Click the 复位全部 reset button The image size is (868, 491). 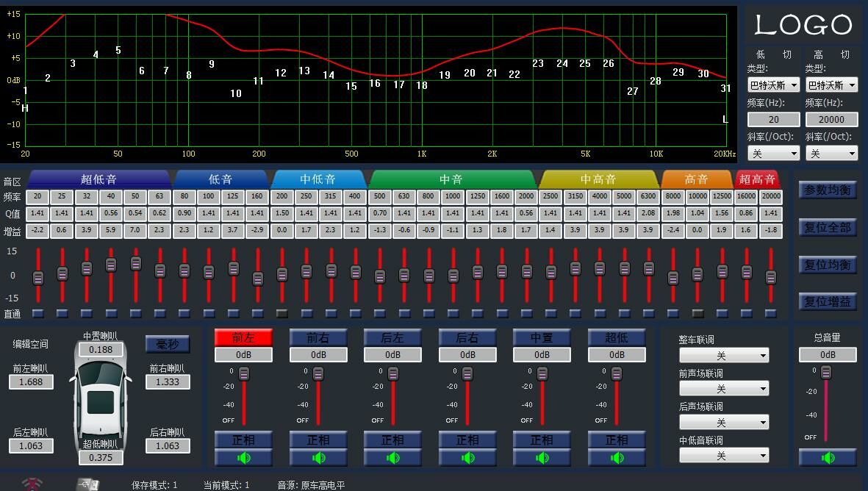coord(828,227)
